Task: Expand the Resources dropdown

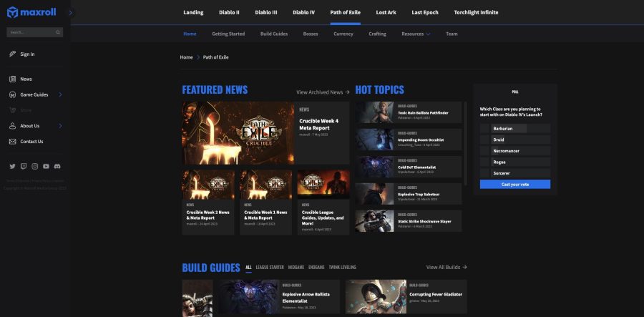Action: pyautogui.click(x=416, y=34)
